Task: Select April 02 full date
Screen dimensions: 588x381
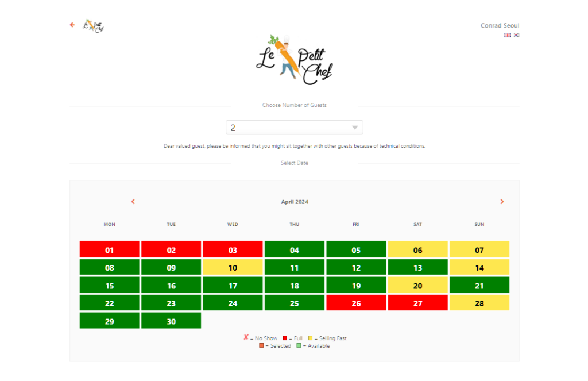Action: coord(171,249)
